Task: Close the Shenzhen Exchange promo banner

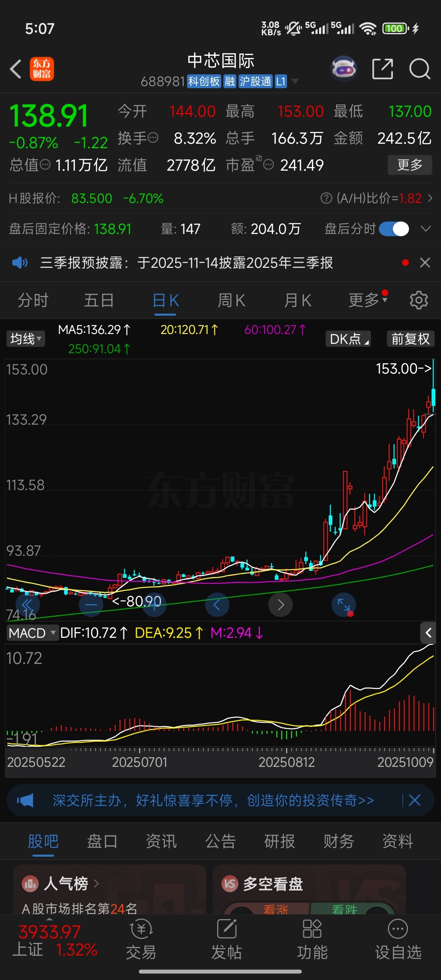Action: tap(414, 800)
